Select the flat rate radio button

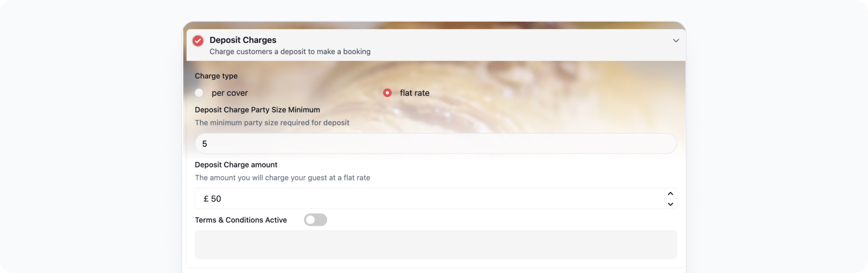(387, 93)
